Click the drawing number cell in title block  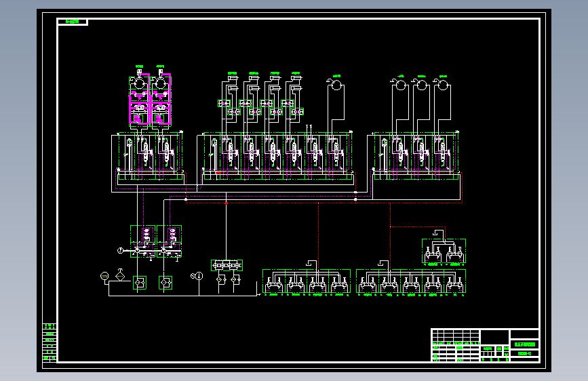coord(525,354)
